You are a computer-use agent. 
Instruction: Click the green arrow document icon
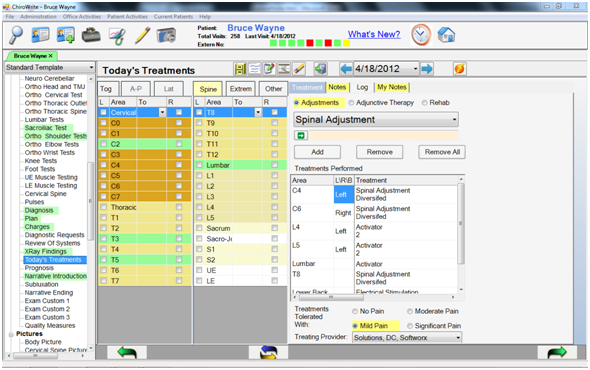pyautogui.click(x=320, y=69)
